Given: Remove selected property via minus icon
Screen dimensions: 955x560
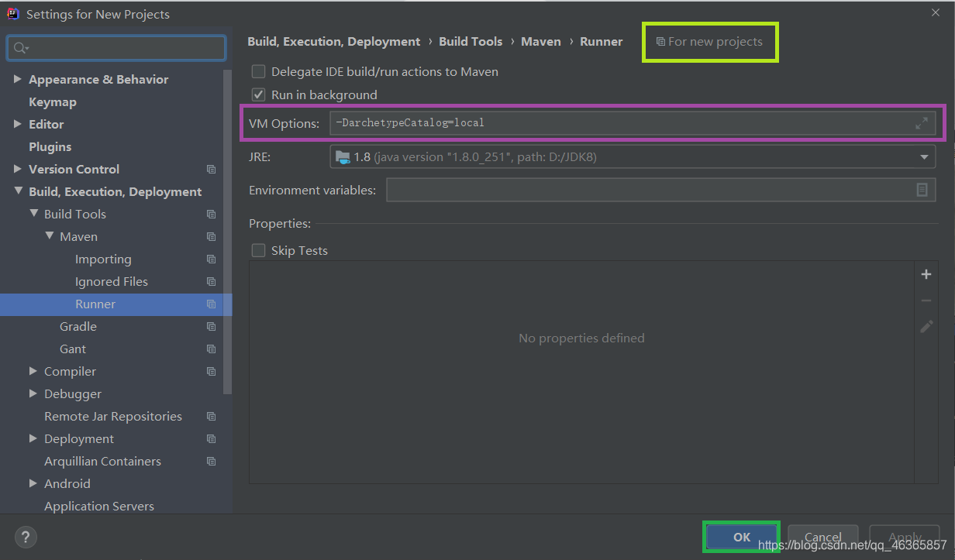Looking at the screenshot, I should point(926,300).
